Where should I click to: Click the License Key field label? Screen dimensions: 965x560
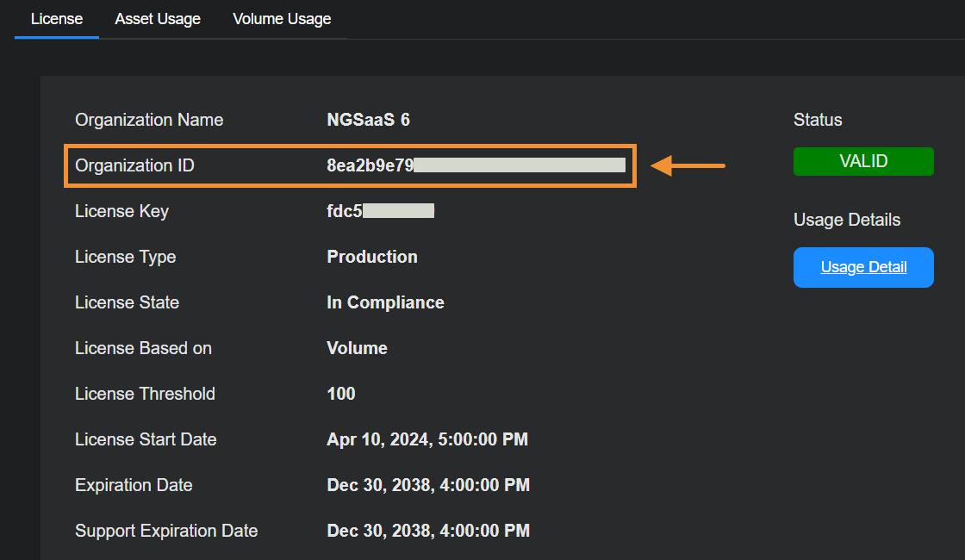(121, 211)
